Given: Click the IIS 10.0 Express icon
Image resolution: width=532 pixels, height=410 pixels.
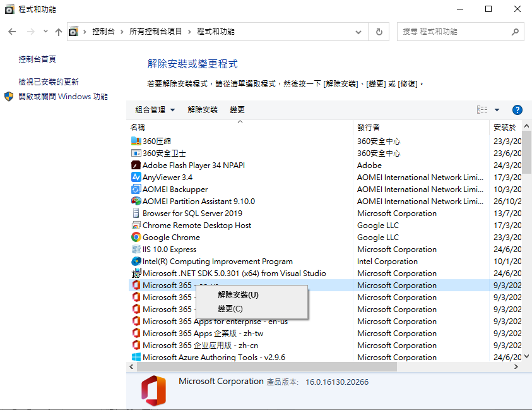Looking at the screenshot, I should click(136, 250).
